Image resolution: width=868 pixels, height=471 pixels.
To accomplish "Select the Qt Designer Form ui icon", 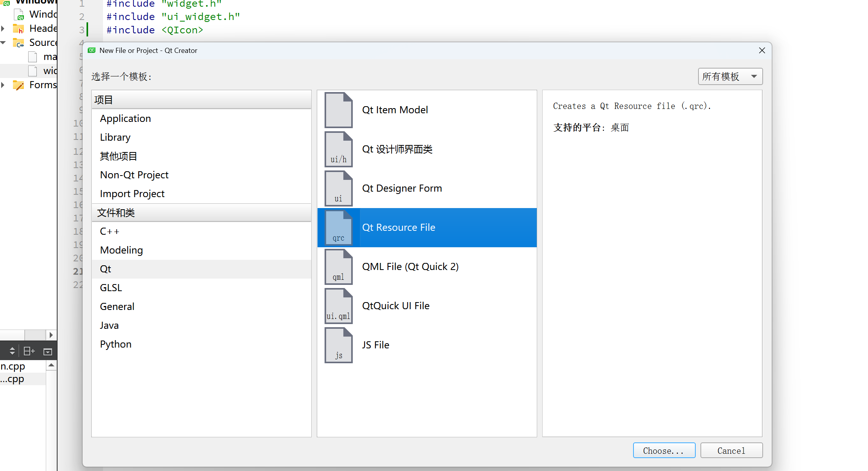I will (339, 188).
